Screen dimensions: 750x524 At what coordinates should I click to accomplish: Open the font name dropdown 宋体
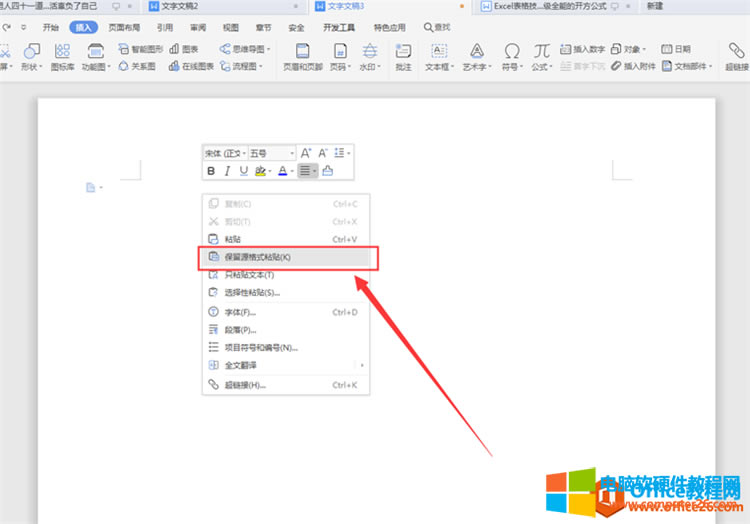pos(224,153)
